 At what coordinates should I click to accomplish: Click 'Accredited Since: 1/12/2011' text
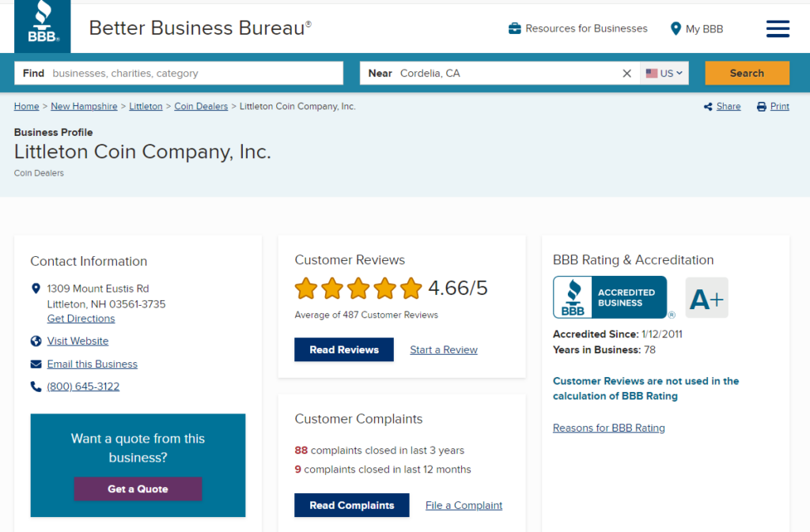pyautogui.click(x=618, y=334)
